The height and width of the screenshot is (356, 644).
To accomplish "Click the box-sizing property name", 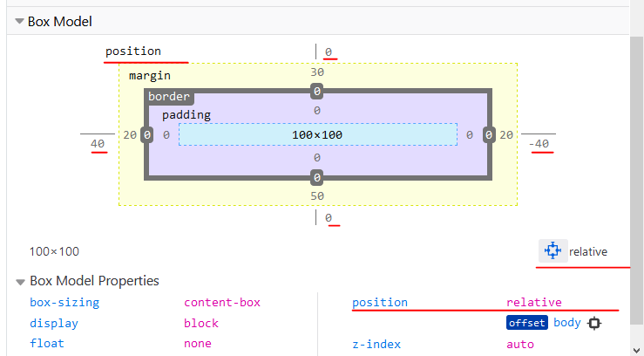I will point(64,303).
